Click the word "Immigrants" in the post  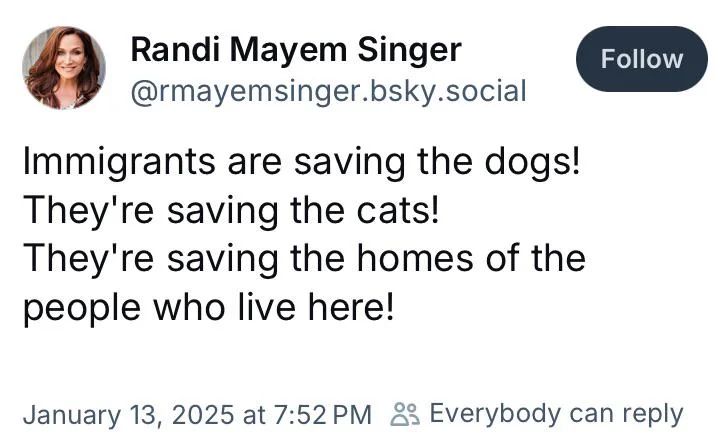pos(119,162)
